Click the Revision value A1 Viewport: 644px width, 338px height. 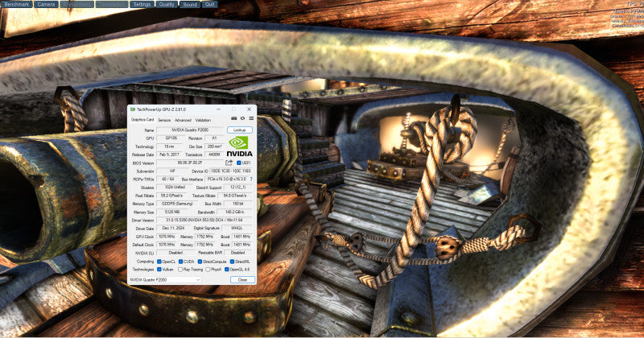click(214, 138)
